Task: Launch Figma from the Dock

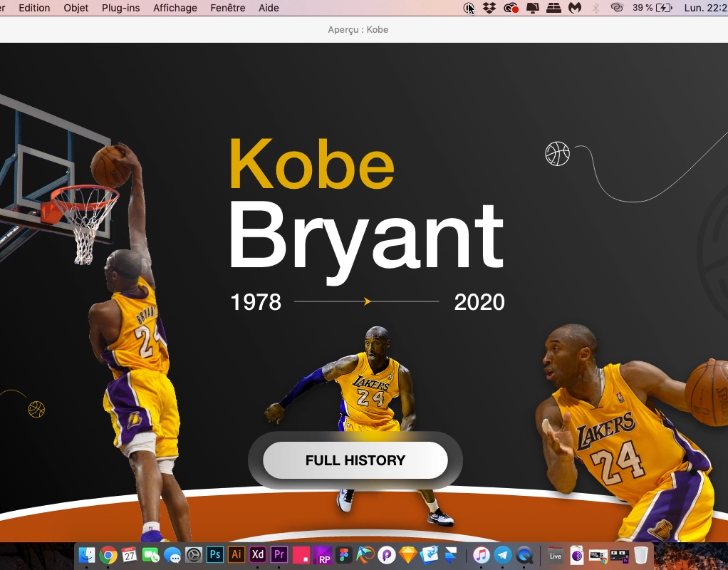Action: (343, 555)
